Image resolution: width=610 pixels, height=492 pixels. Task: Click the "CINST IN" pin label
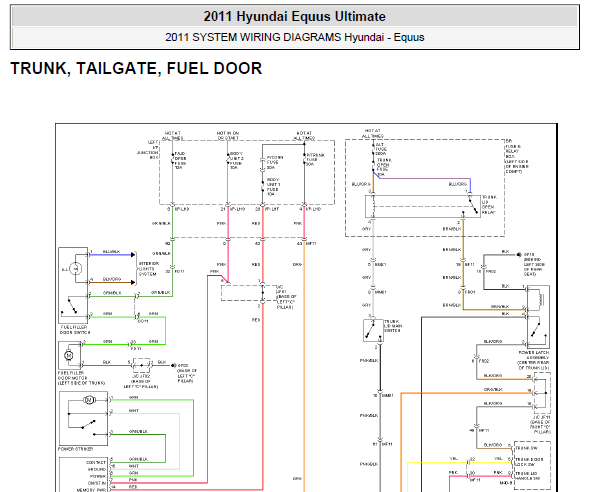[x=97, y=483]
